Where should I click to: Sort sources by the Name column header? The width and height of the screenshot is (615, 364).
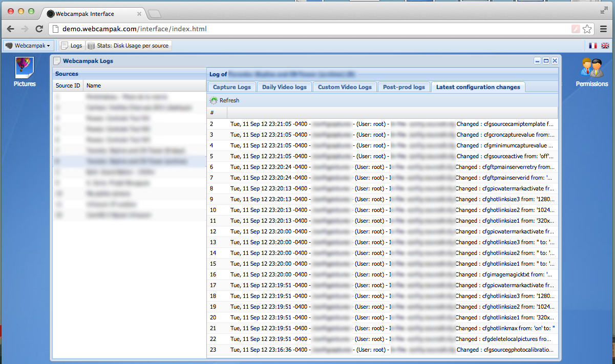[94, 85]
